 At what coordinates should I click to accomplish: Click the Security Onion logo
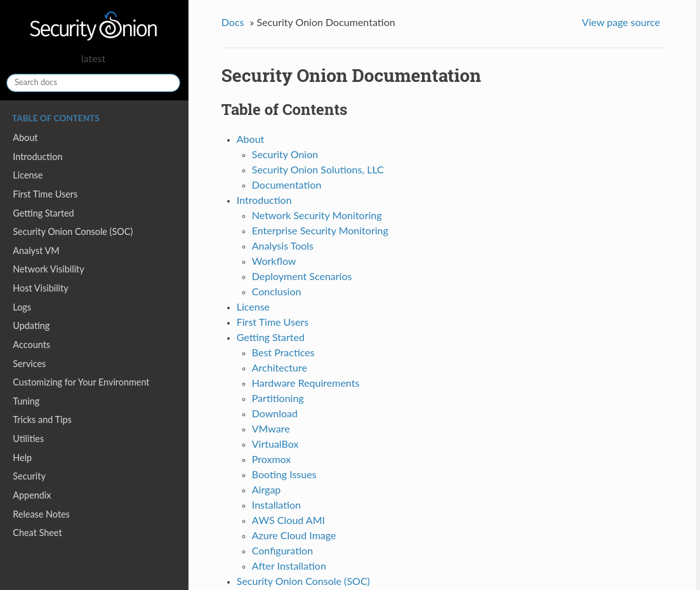point(93,25)
